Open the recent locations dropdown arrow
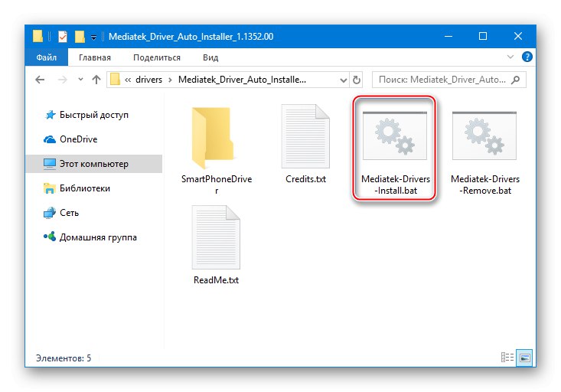 tap(80, 80)
